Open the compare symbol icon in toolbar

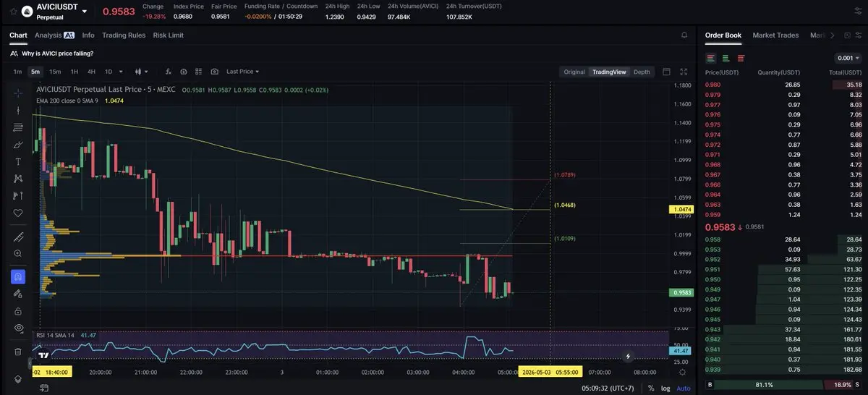[184, 72]
